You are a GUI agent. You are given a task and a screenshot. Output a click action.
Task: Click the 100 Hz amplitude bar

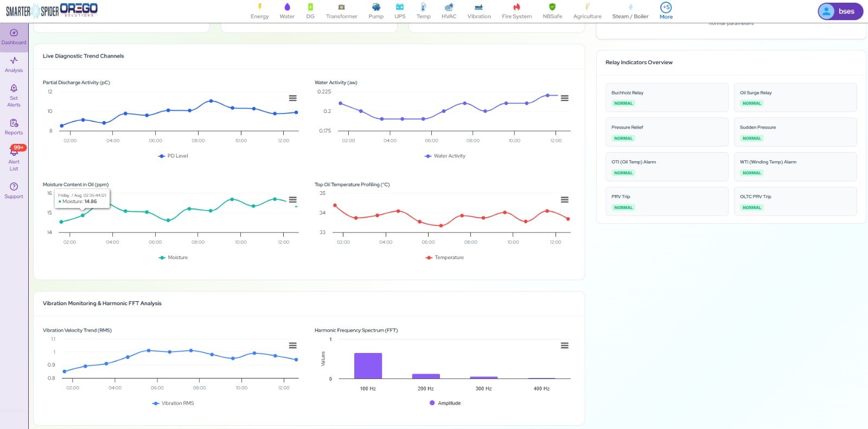[x=368, y=365]
